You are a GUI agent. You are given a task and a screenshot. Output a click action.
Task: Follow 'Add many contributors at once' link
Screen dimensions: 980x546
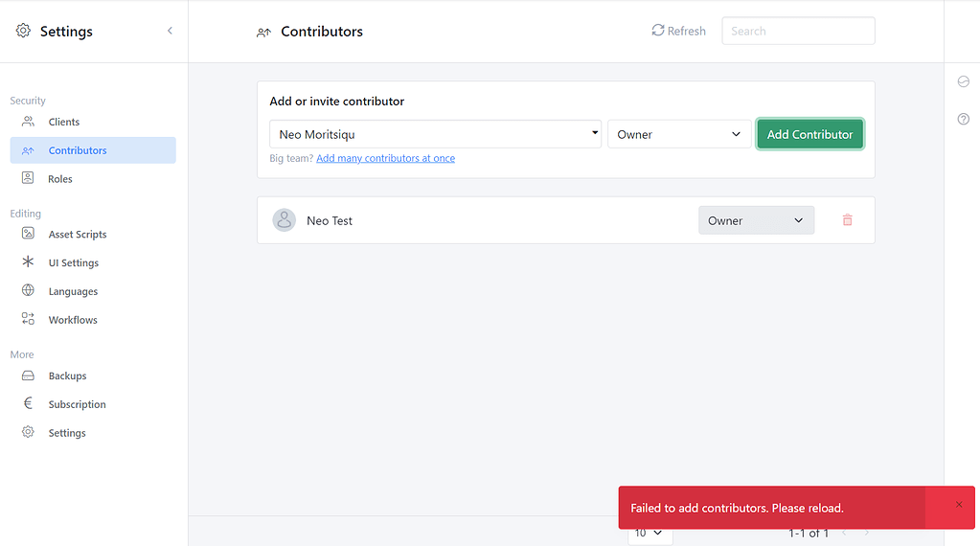[386, 158]
